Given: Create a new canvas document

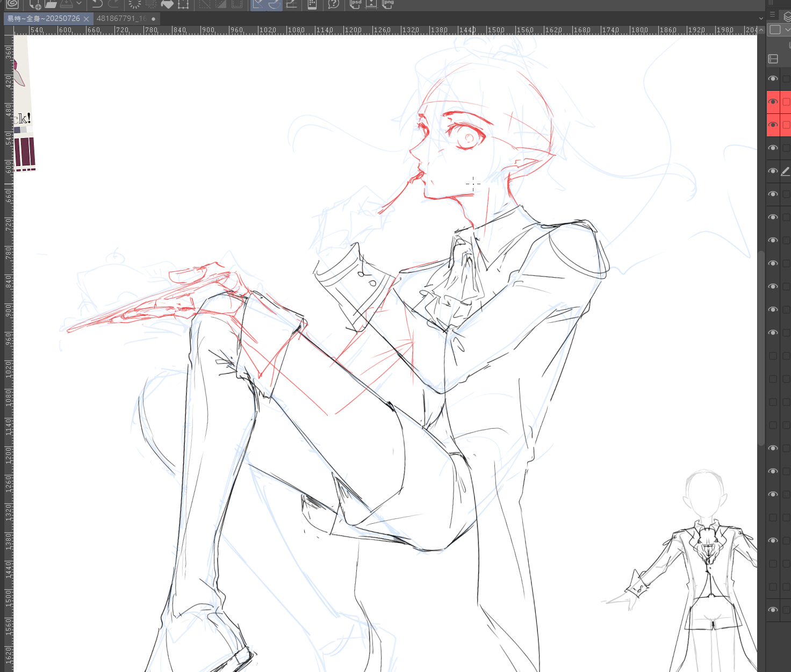Looking at the screenshot, I should pyautogui.click(x=35, y=4).
